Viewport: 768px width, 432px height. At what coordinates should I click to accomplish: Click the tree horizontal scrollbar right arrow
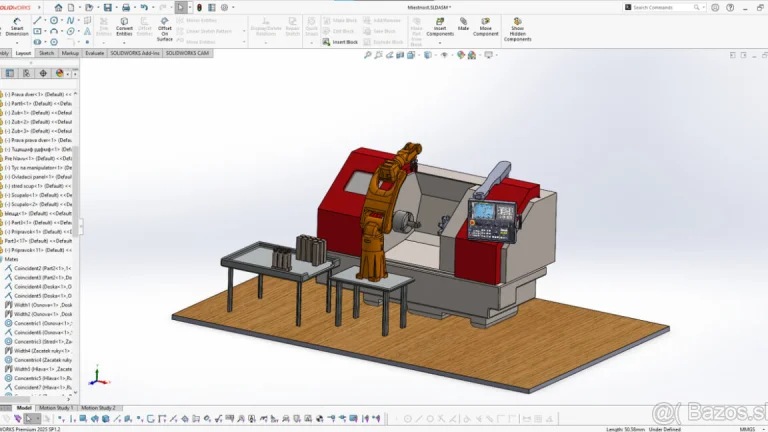68,400
